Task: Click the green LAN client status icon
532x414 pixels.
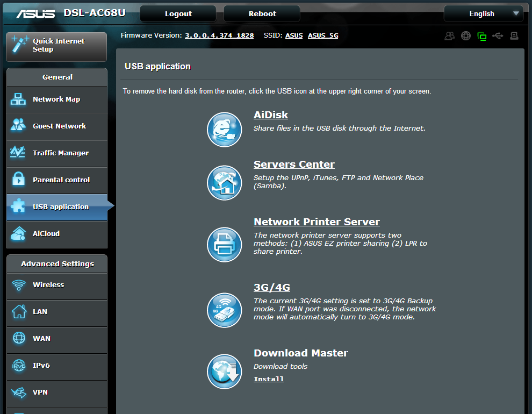Action: [x=482, y=36]
